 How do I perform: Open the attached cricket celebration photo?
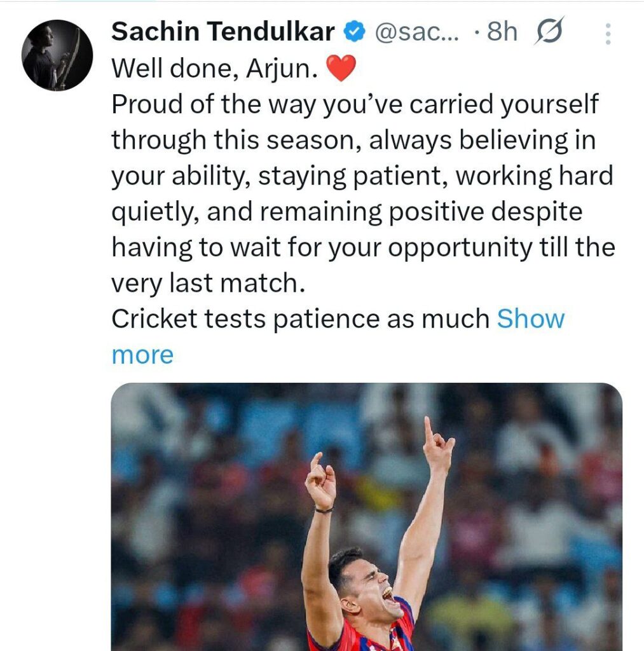[366, 516]
